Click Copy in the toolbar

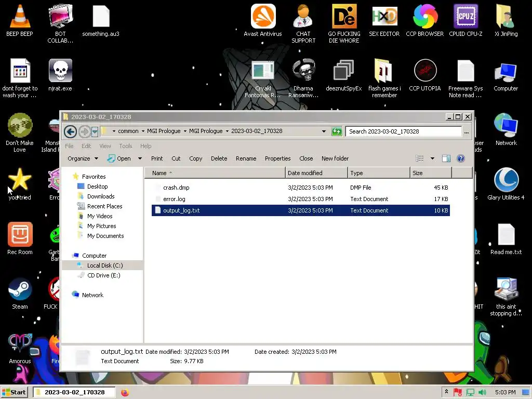(x=196, y=158)
